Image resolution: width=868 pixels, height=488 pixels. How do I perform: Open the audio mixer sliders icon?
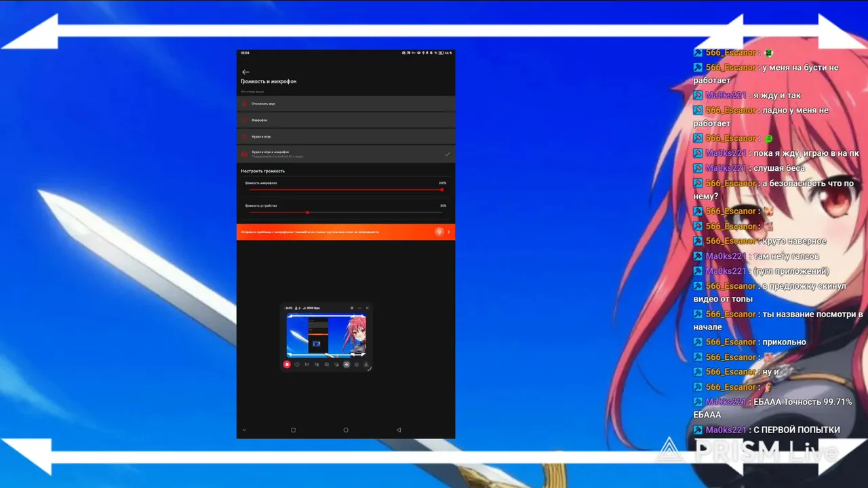[307, 365]
